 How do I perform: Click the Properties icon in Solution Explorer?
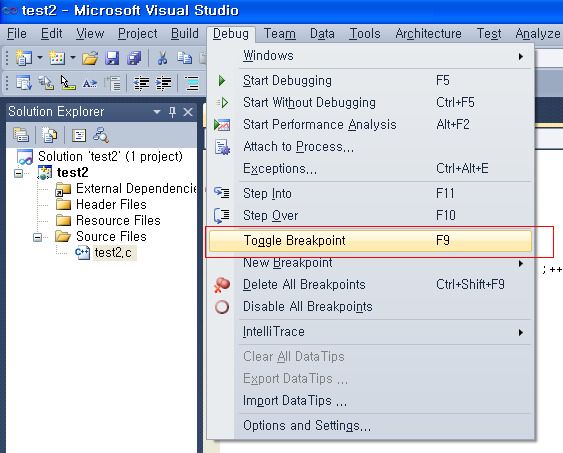[21, 135]
